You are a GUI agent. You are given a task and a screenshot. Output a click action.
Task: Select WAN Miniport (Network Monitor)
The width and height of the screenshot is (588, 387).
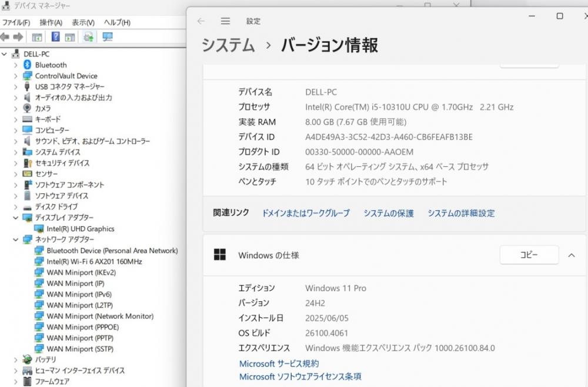(100, 316)
